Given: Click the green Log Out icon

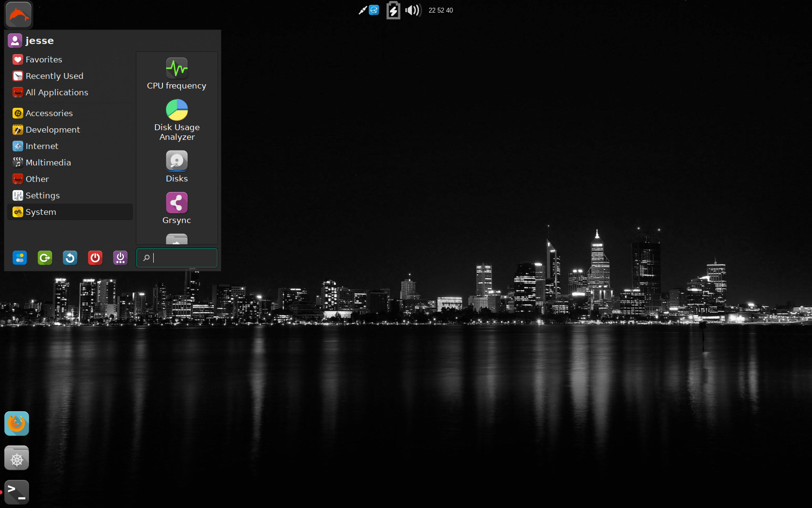Looking at the screenshot, I should coord(45,258).
